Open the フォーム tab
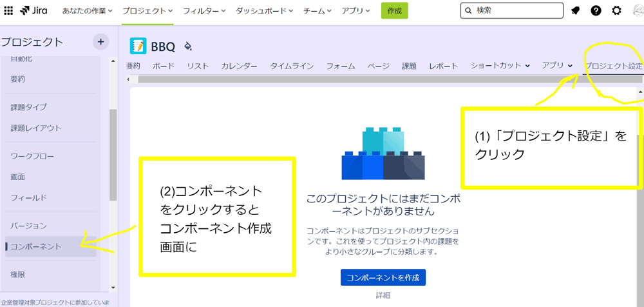Screen dimensions: 644x307 point(341,66)
